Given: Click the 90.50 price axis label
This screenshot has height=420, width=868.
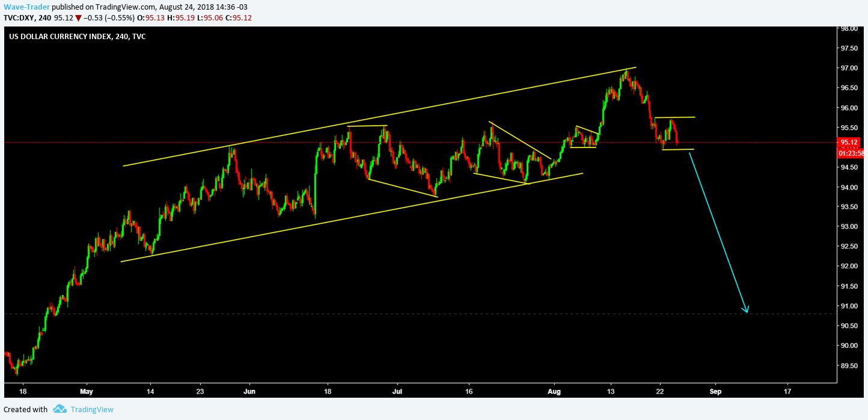Looking at the screenshot, I should pos(849,326).
